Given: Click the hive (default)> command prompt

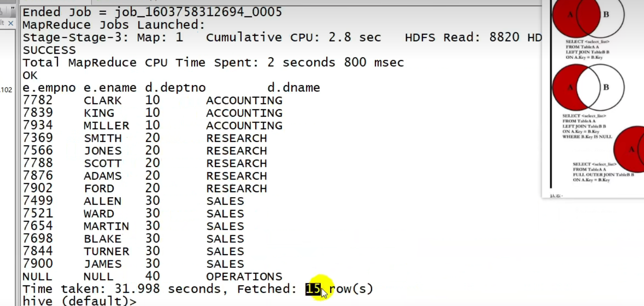Looking at the screenshot, I should [79, 301].
